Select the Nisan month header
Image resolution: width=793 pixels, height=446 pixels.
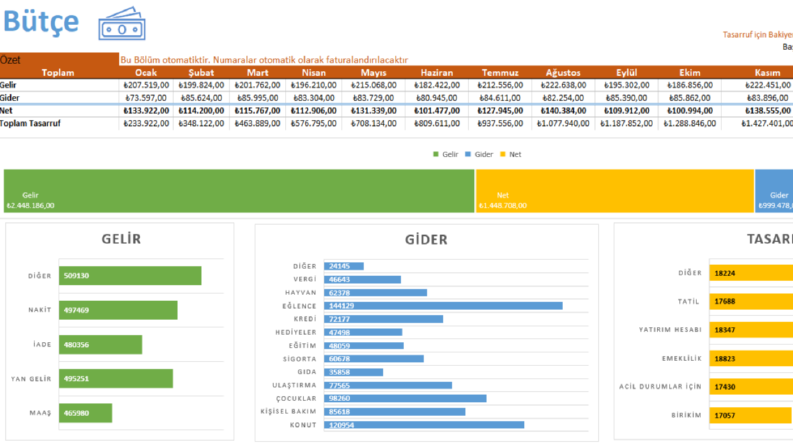(x=314, y=73)
